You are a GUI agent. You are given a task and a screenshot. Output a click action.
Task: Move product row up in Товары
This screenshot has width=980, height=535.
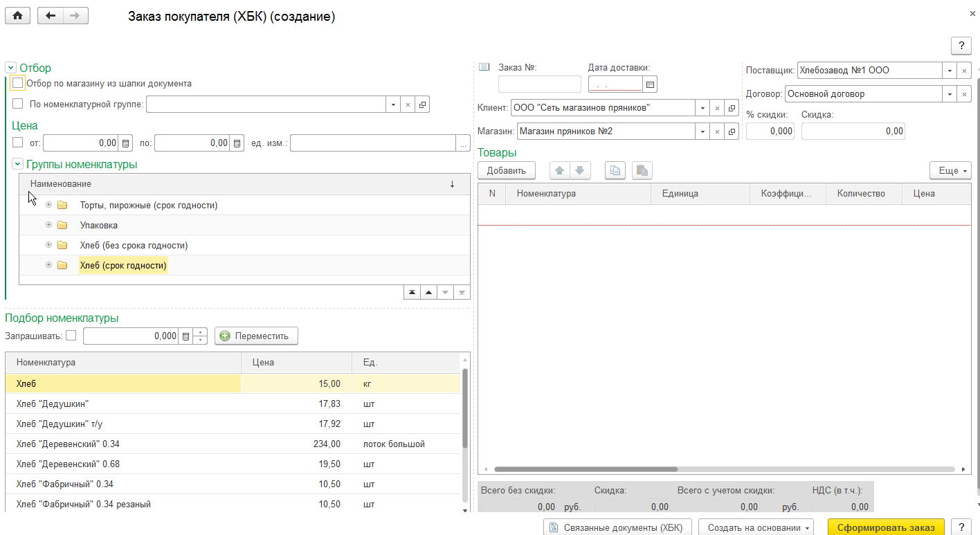[x=560, y=170]
